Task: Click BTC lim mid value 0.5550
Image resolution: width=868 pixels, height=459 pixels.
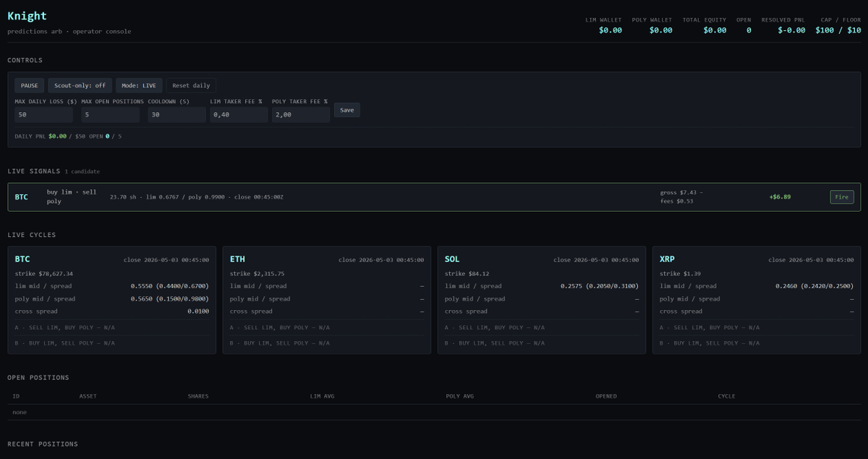Action: 169,286
